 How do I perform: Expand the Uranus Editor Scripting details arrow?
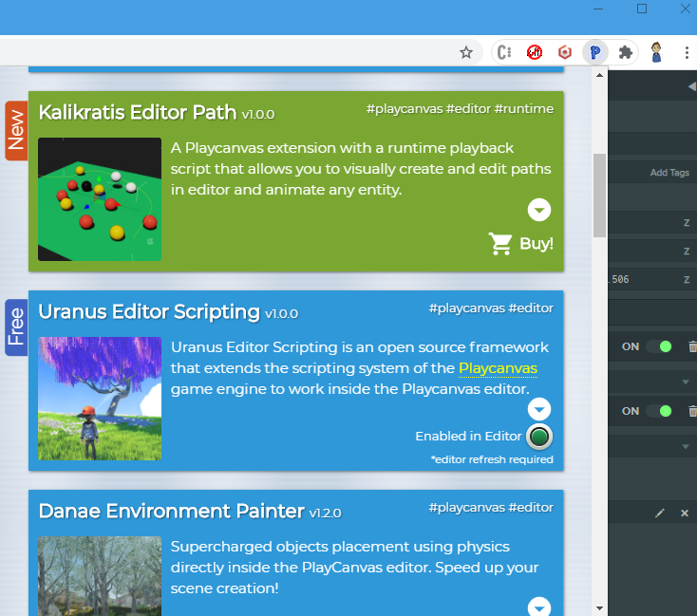tap(539, 409)
